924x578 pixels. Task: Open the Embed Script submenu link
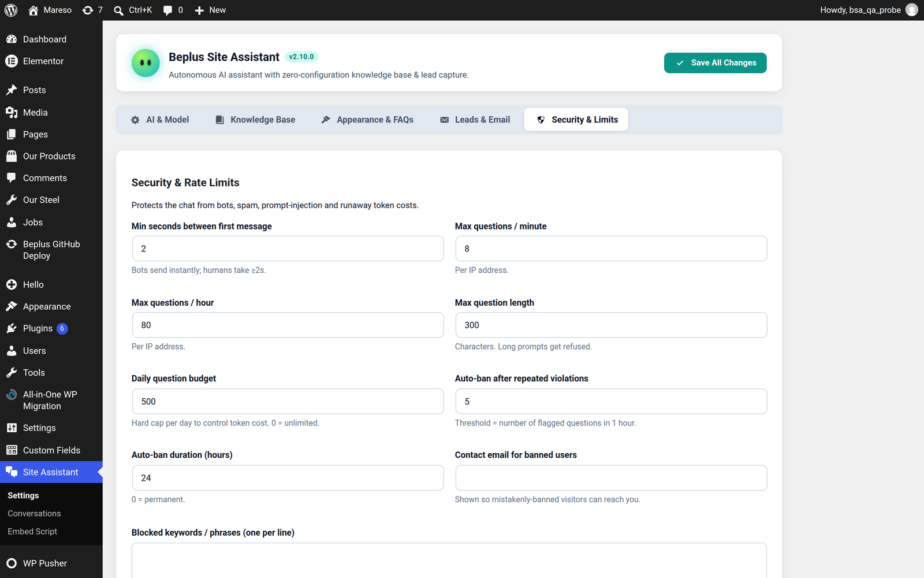[32, 531]
